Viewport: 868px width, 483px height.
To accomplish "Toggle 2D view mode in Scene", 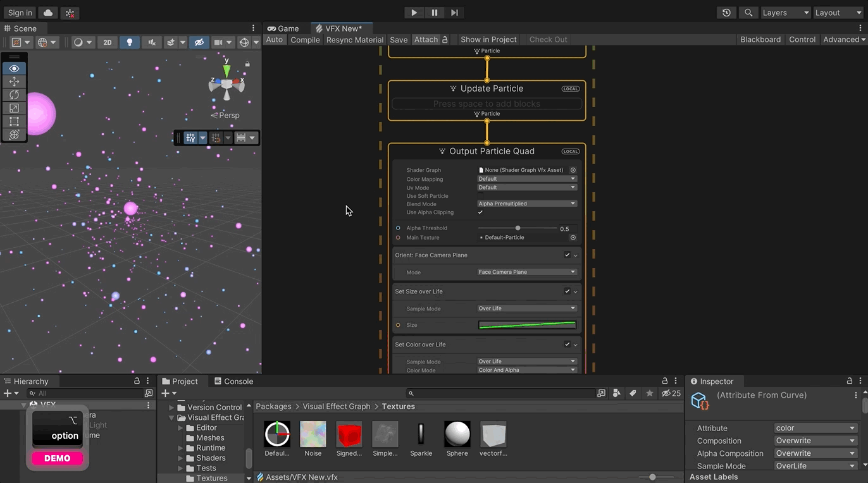I will click(x=108, y=42).
